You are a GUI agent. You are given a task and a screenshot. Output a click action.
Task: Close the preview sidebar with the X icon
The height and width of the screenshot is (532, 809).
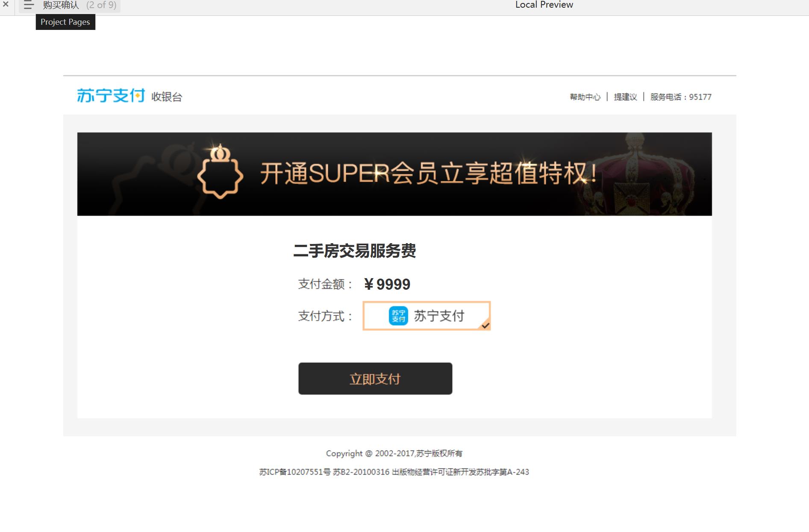click(x=6, y=5)
